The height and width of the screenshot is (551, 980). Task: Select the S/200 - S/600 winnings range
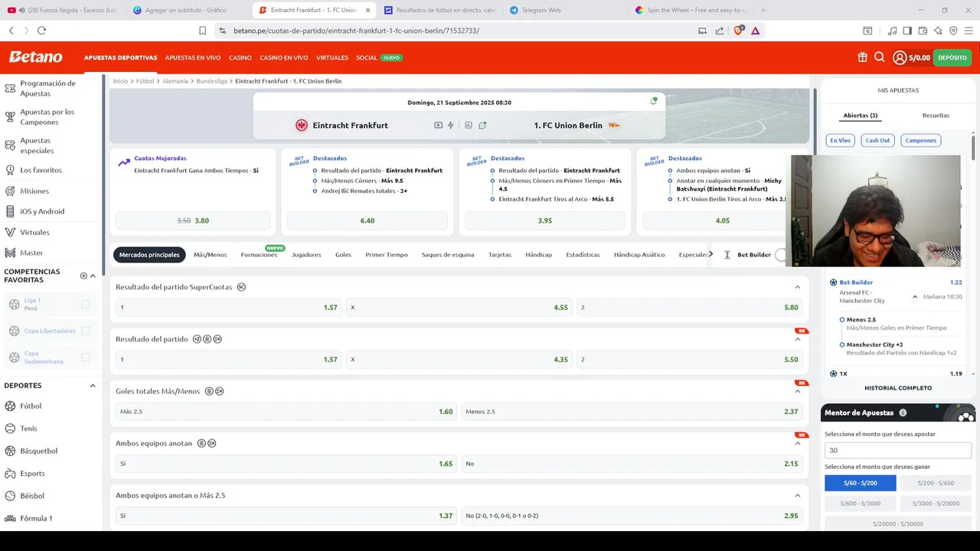[936, 483]
